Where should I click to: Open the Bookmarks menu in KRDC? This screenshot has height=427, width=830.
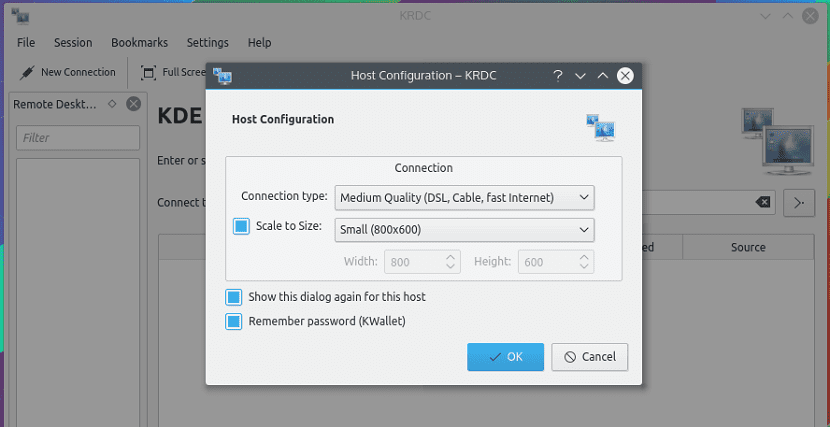(139, 43)
